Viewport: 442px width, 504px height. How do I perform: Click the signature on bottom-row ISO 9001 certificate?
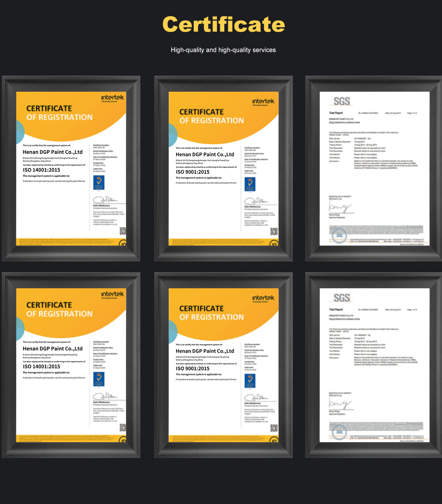click(257, 398)
